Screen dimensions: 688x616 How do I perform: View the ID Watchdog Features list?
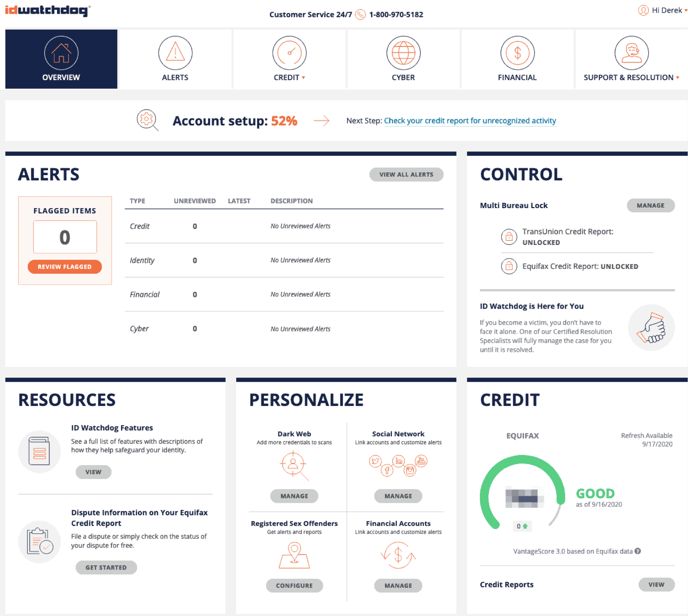coord(93,472)
